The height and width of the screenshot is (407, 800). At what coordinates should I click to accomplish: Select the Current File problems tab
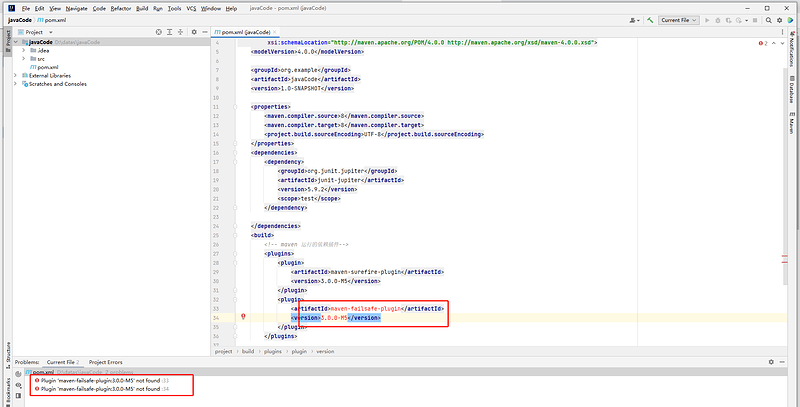[63, 362]
